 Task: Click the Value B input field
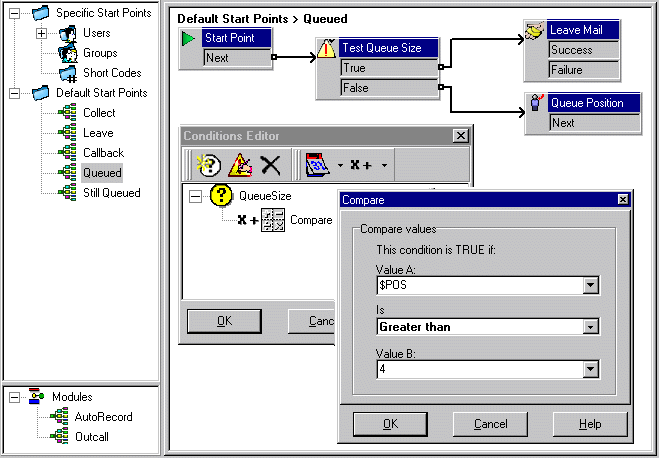pos(480,369)
